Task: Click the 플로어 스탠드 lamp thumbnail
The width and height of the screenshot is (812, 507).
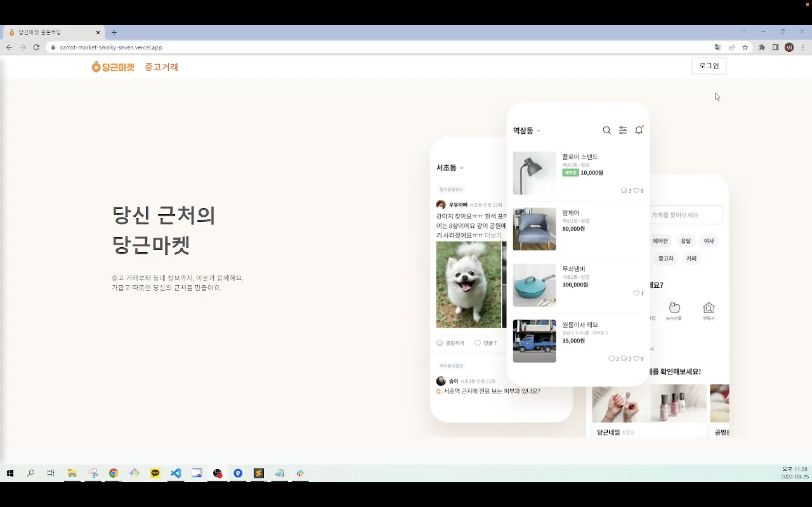Action: [x=534, y=173]
